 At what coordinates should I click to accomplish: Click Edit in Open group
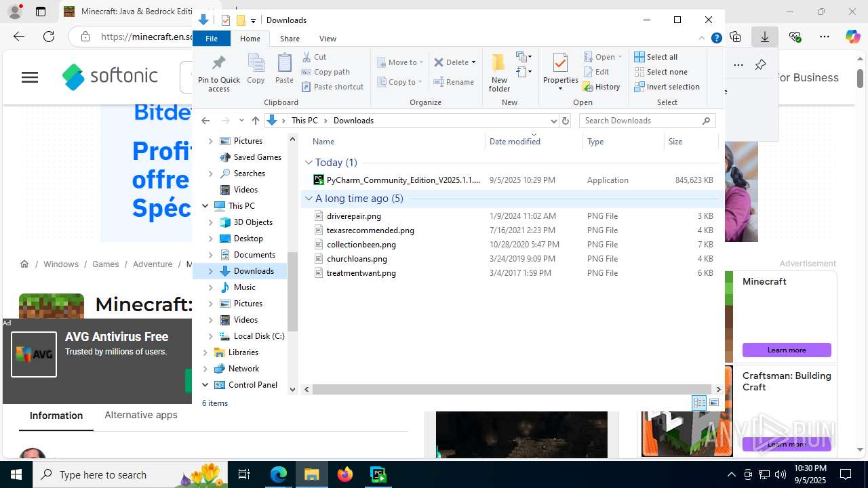pos(596,72)
